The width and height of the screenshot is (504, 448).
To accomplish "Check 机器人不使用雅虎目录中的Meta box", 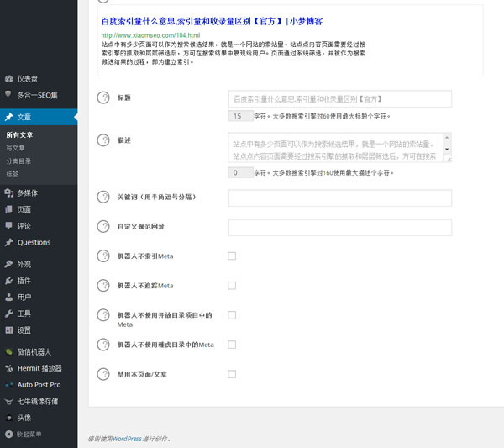I will coord(232,345).
